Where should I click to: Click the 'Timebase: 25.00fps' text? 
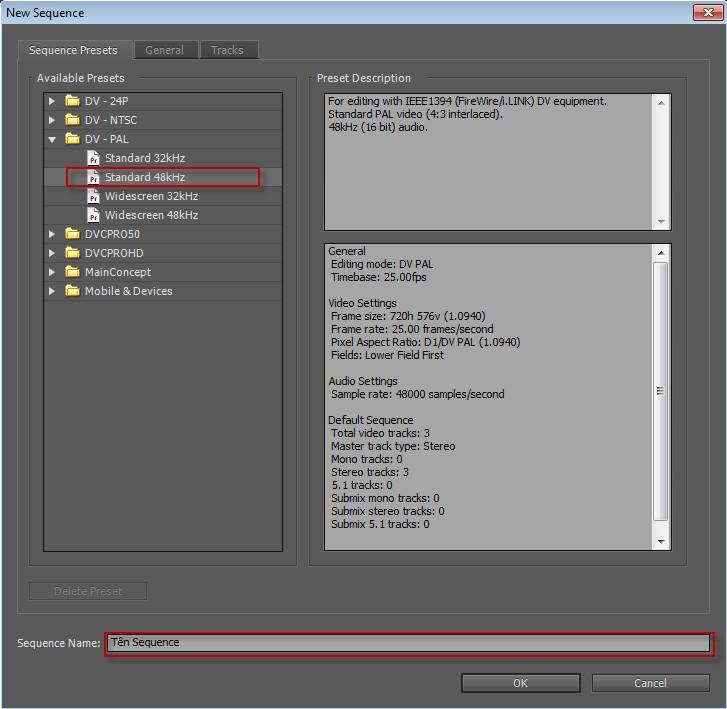coord(379,277)
